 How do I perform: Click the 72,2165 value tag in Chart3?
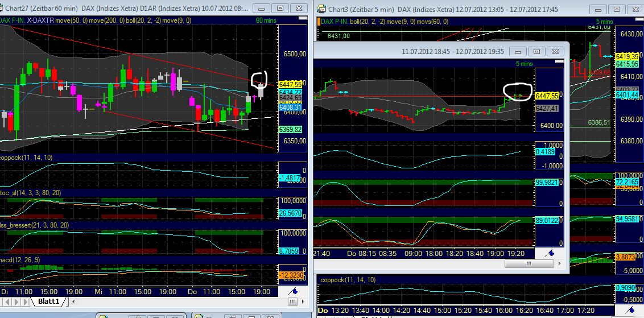627,181
